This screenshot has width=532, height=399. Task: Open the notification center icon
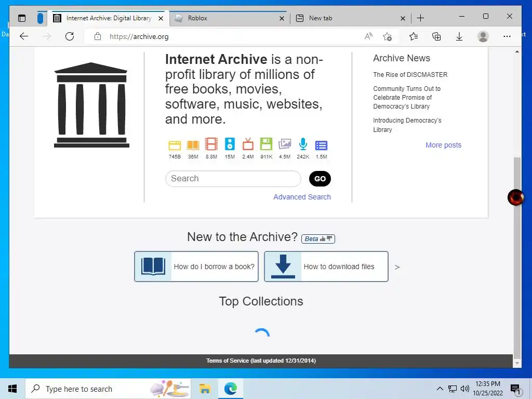(x=515, y=389)
